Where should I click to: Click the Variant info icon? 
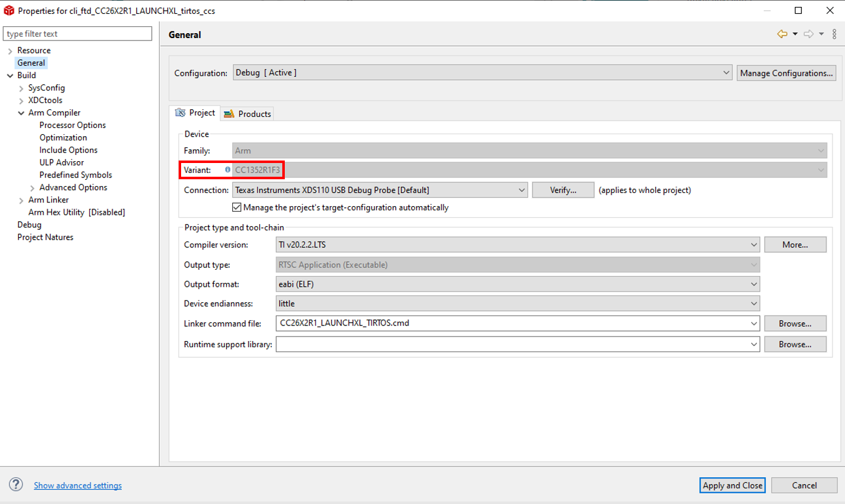point(227,170)
